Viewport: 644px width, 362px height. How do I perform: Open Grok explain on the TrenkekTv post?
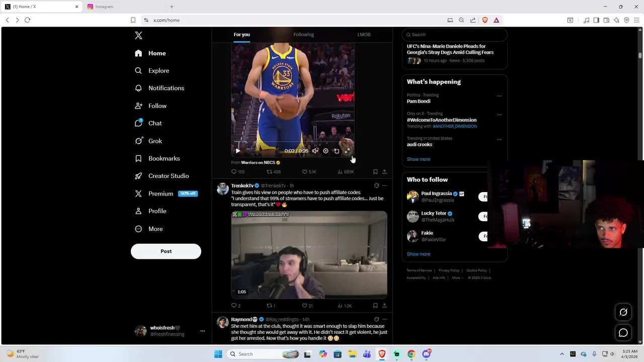tap(376, 186)
